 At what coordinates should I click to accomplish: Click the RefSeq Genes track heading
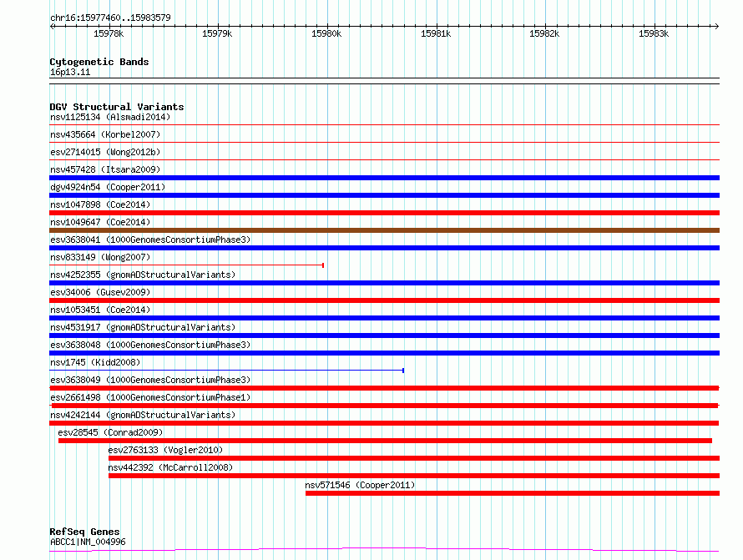[x=84, y=532]
